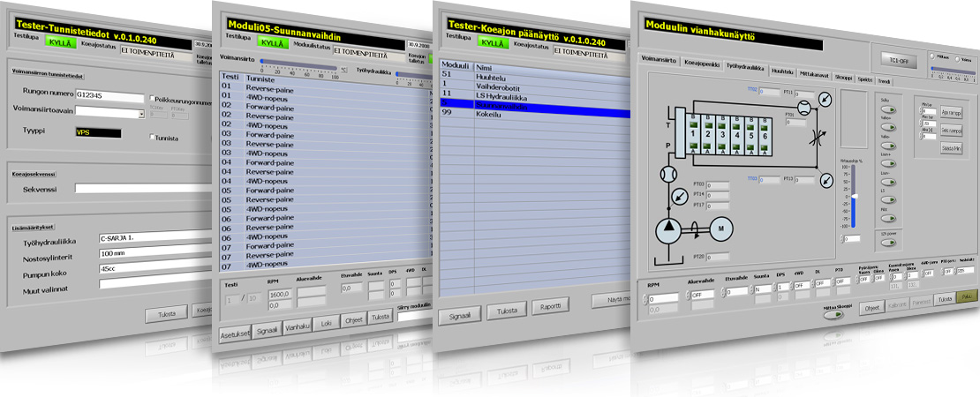
Task: Click the rotation arrow on the pump shaft
Action: [x=693, y=229]
